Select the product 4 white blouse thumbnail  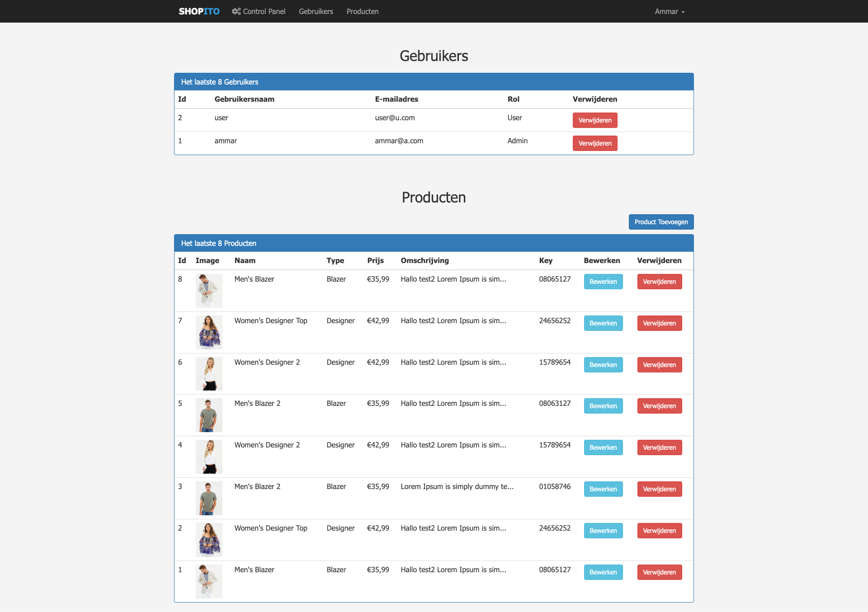coord(209,457)
